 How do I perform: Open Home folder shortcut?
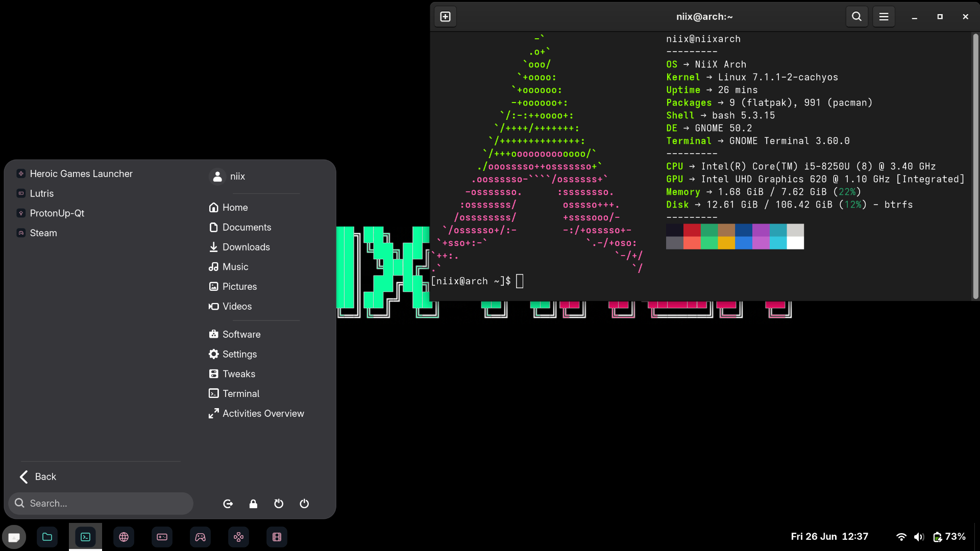(228, 208)
